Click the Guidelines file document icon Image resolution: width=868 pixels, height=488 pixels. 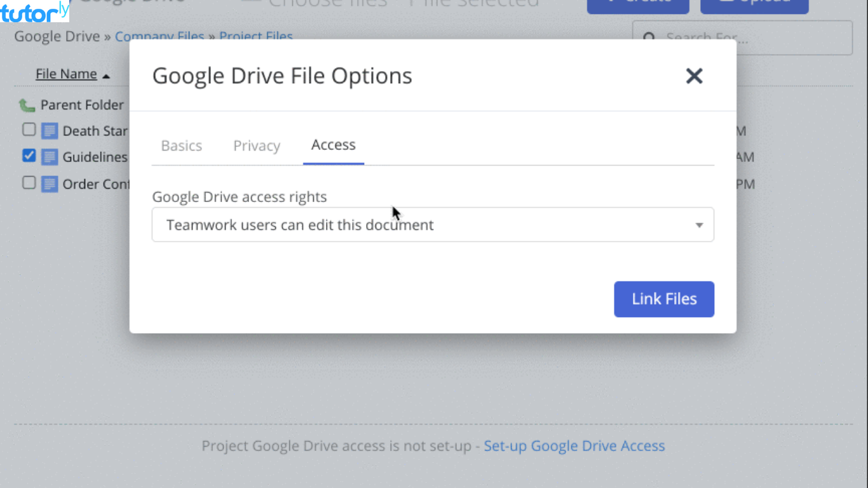(50, 157)
